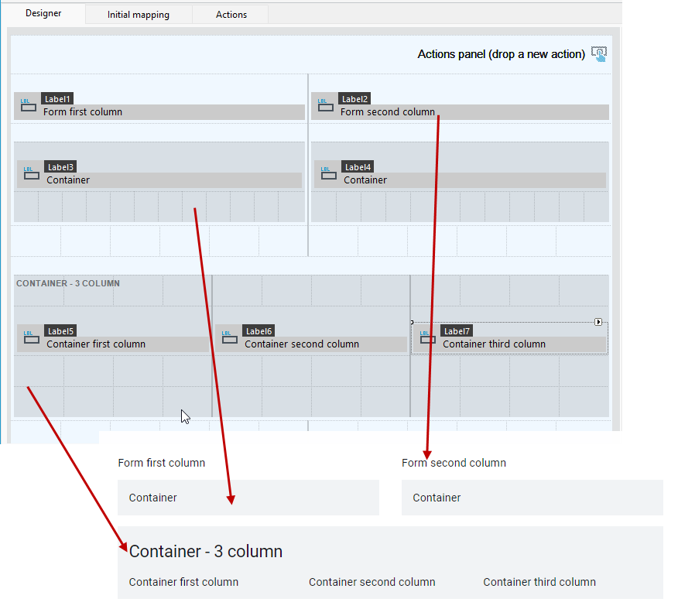Click the 'Form second column' designer label
The width and height of the screenshot is (678, 616).
point(388,112)
